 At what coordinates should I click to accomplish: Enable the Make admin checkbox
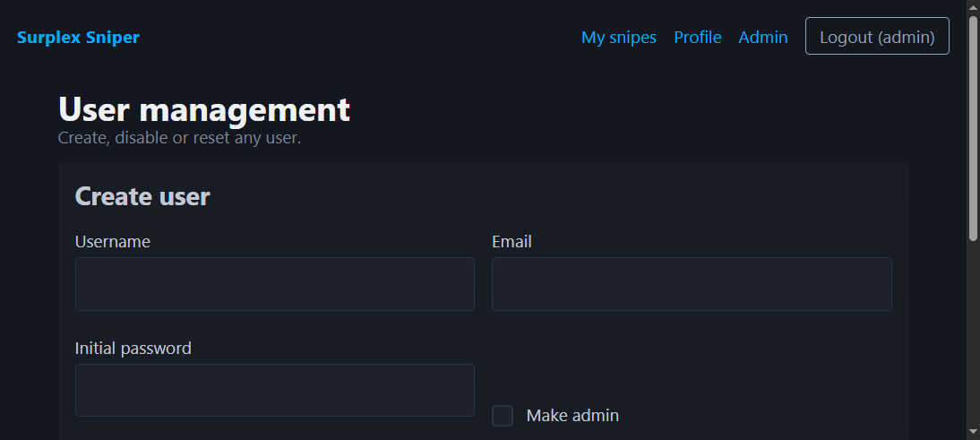tap(503, 416)
